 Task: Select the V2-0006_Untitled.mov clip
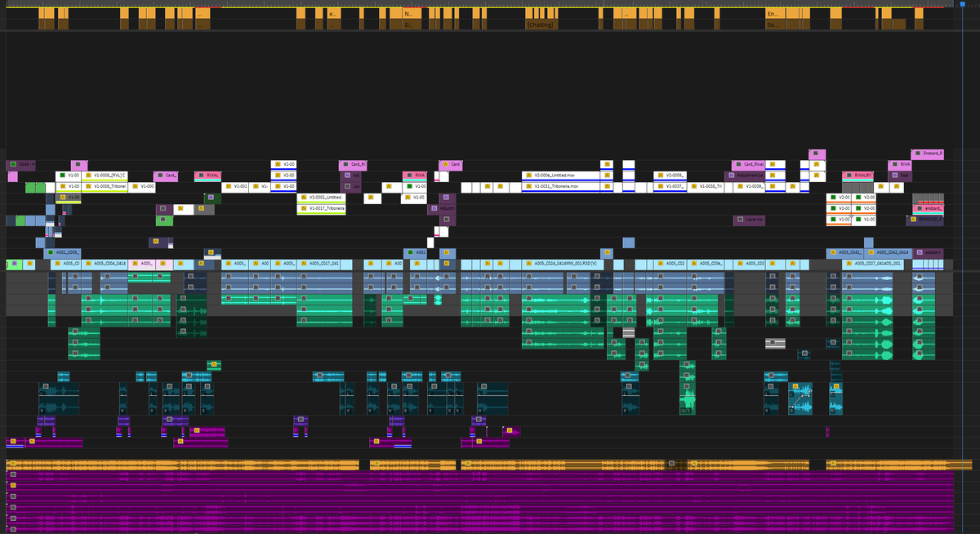tap(559, 176)
